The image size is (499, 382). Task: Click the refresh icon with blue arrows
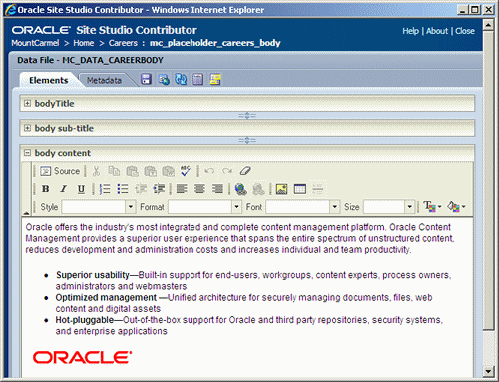181,80
